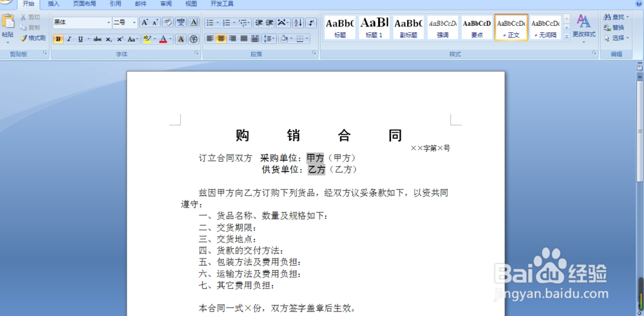Open Paragraph dialog launcher in 段落 group

(315, 53)
